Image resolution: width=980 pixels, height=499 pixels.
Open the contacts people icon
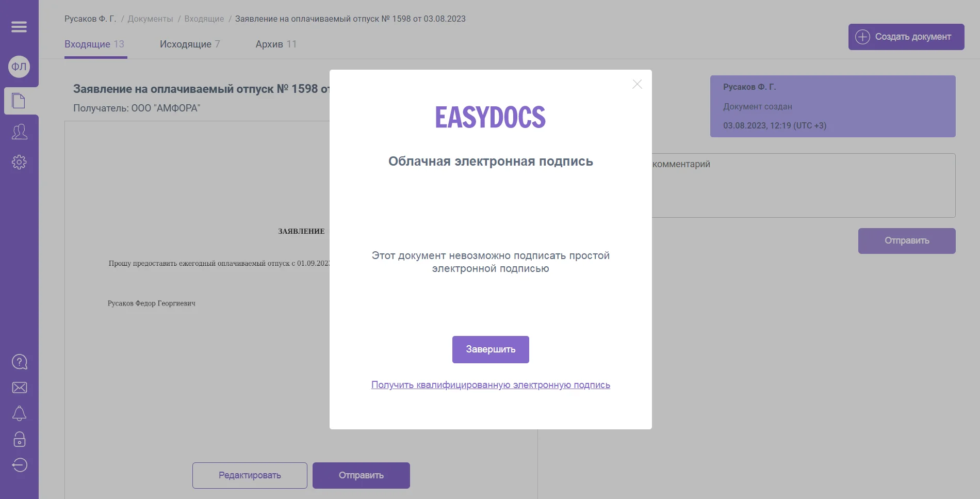pyautogui.click(x=19, y=132)
